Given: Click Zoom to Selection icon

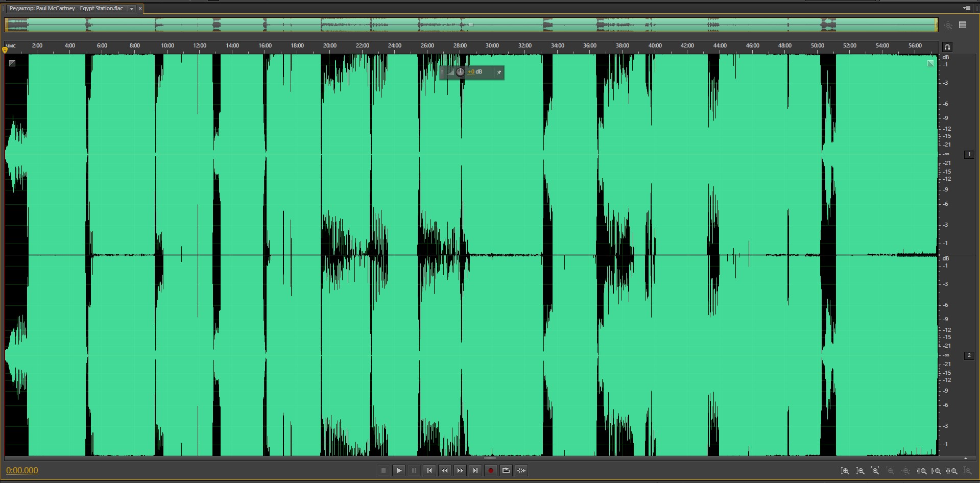Looking at the screenshot, I should point(952,471).
